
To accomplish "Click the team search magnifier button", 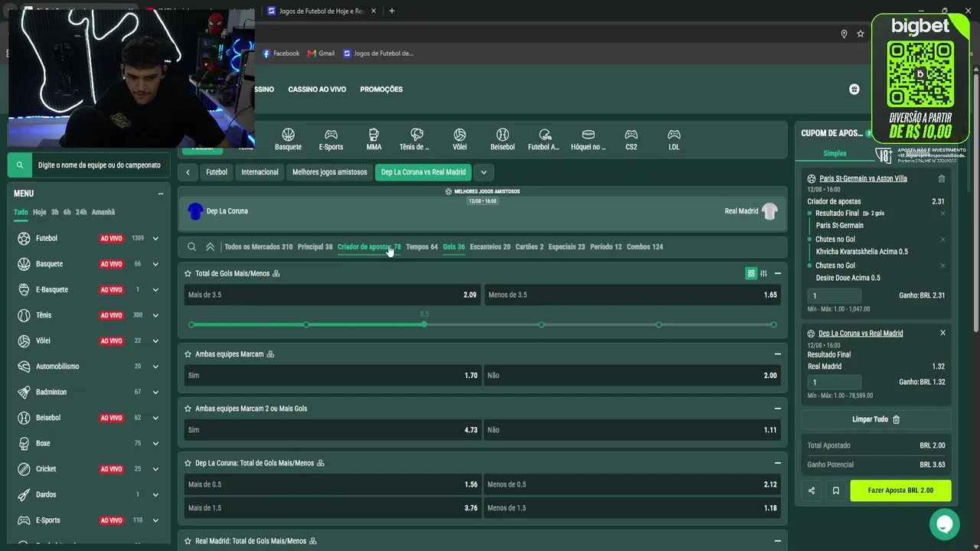I will point(20,165).
